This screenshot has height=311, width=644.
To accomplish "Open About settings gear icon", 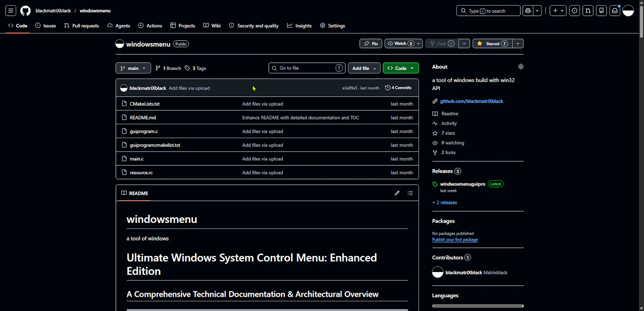I will (x=521, y=67).
